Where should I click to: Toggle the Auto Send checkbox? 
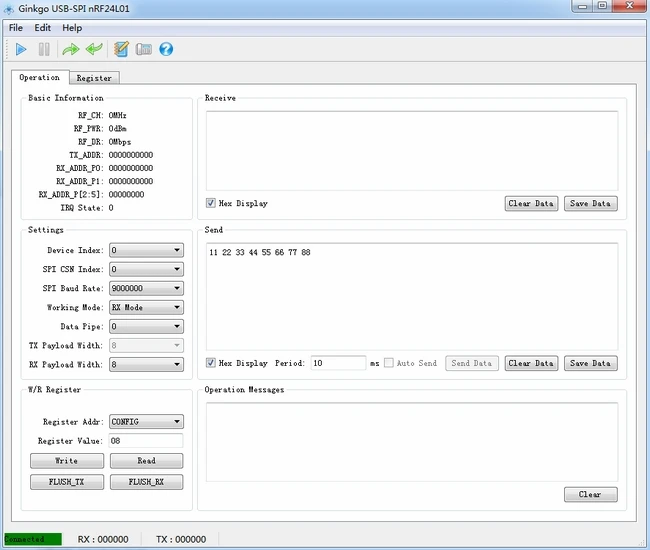coord(388,363)
